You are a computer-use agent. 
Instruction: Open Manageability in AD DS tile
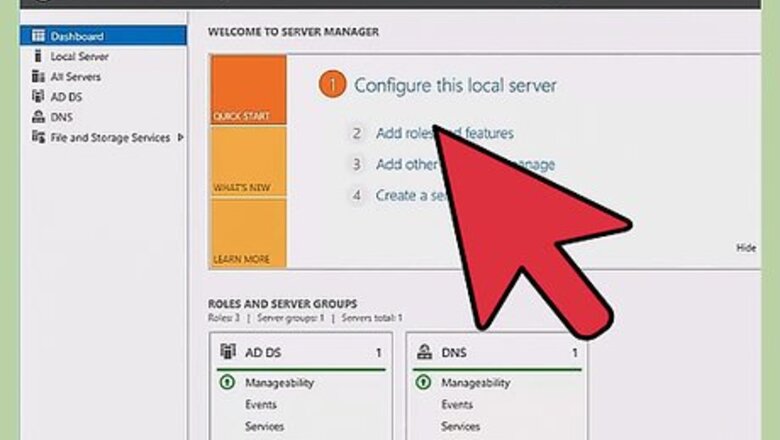click(x=280, y=382)
